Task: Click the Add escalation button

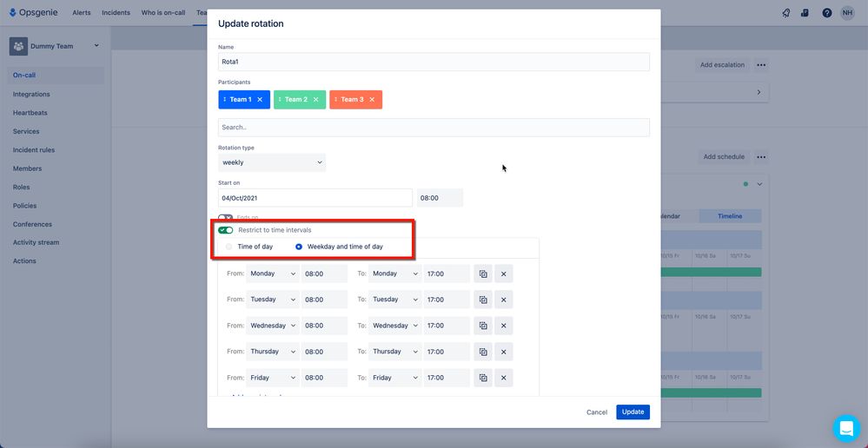Action: (722, 65)
